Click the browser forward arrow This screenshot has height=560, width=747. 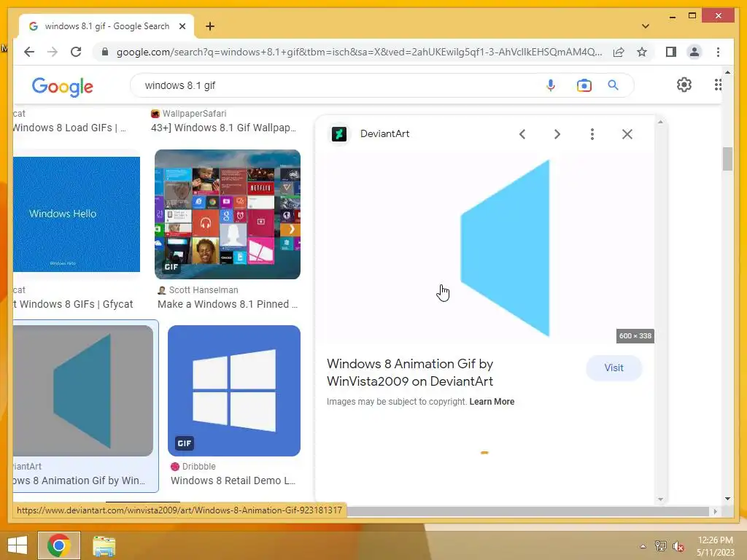coord(53,52)
